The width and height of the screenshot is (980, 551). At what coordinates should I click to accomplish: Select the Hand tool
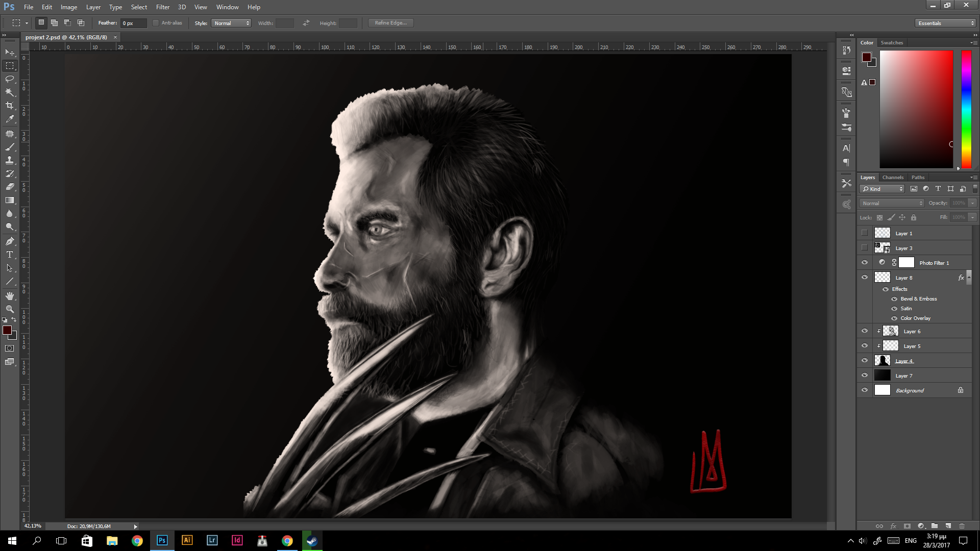click(x=10, y=296)
